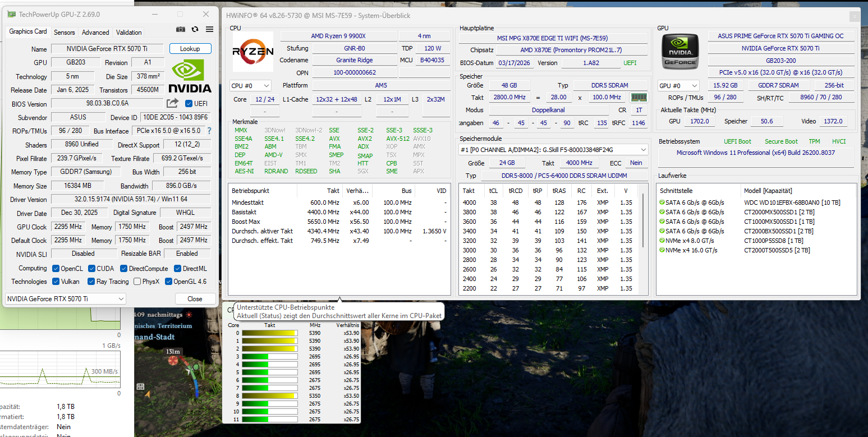Expand the G.Skill memory module dropdown
This screenshot has width=868, height=437.
tap(553, 150)
